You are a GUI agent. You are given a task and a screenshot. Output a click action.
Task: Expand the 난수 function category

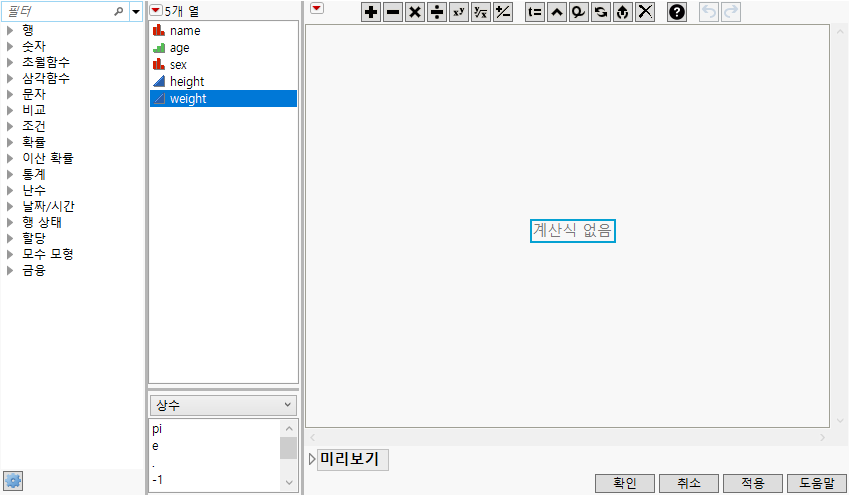click(x=10, y=190)
